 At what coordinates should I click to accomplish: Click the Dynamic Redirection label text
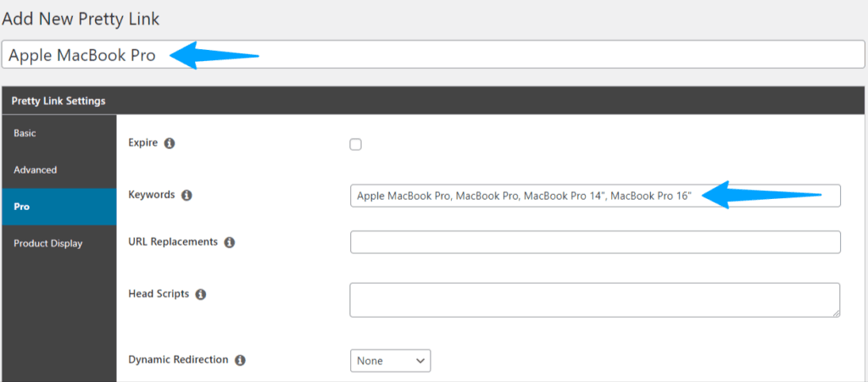178,359
